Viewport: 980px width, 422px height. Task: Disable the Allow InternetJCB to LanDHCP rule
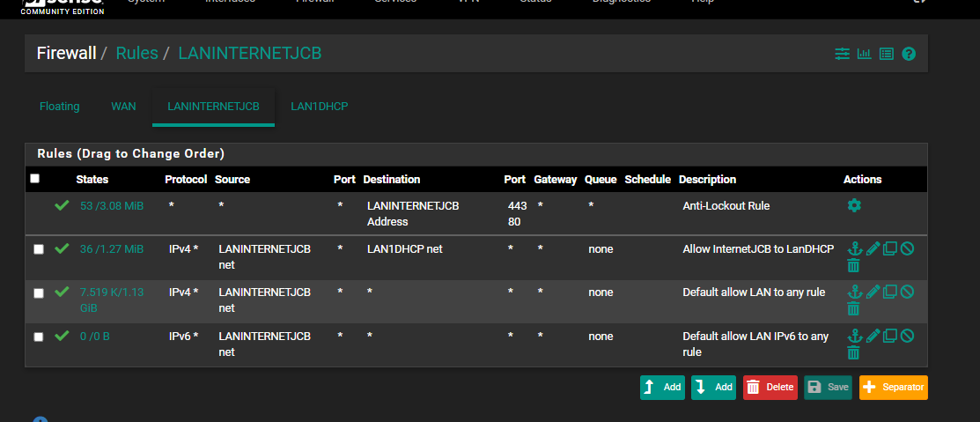click(908, 248)
